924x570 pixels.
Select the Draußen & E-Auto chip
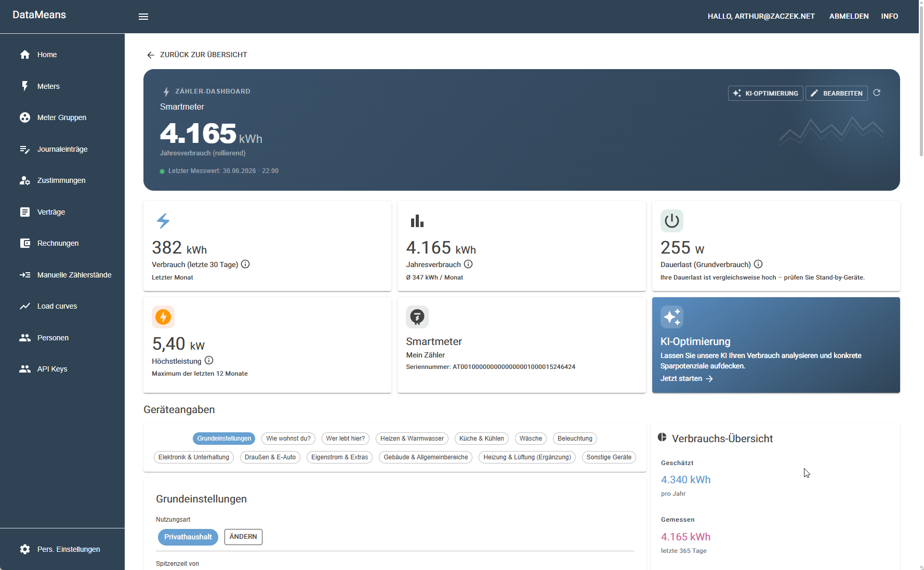click(270, 457)
